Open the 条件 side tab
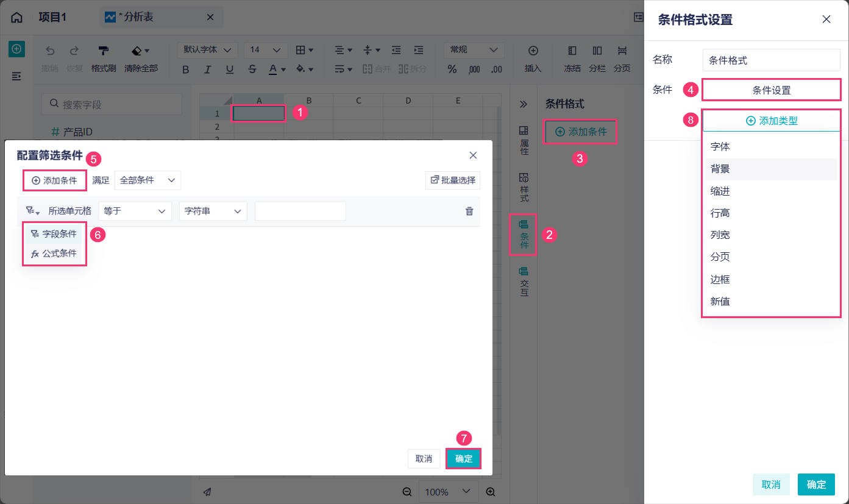 click(x=524, y=235)
